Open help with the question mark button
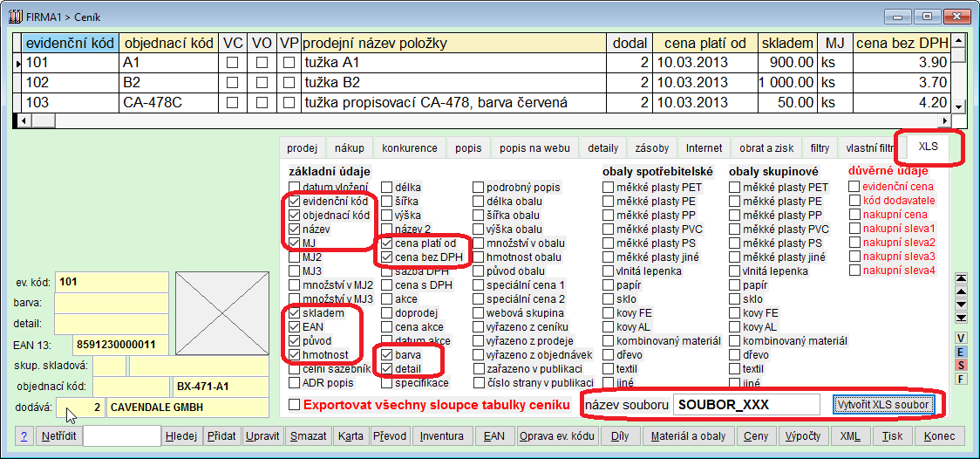This screenshot has height=459, width=980. (x=24, y=436)
